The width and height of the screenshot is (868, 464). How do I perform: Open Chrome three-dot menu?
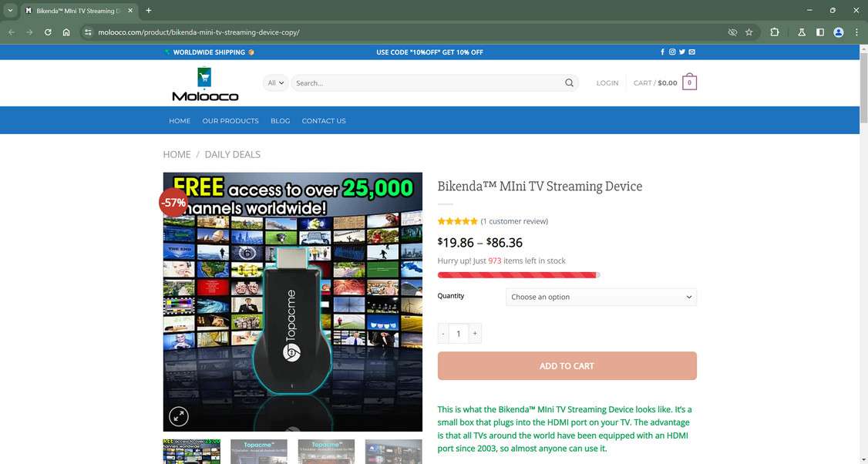(856, 32)
